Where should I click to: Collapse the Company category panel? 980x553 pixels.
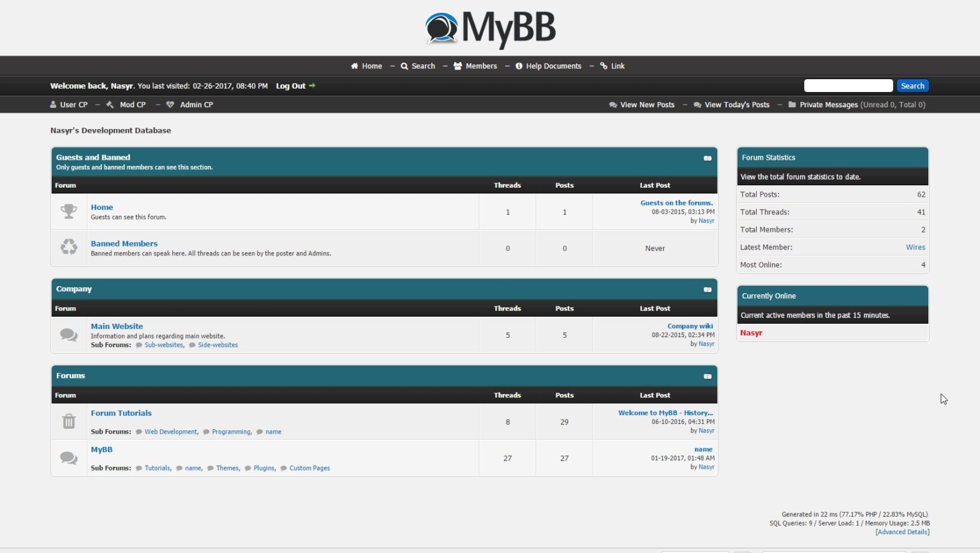coord(708,289)
